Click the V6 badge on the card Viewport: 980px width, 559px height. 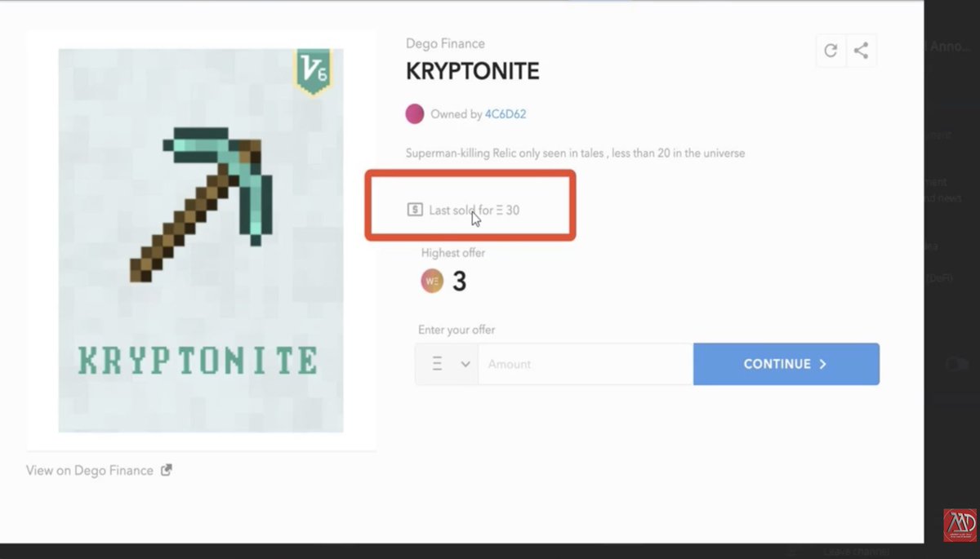pos(313,71)
